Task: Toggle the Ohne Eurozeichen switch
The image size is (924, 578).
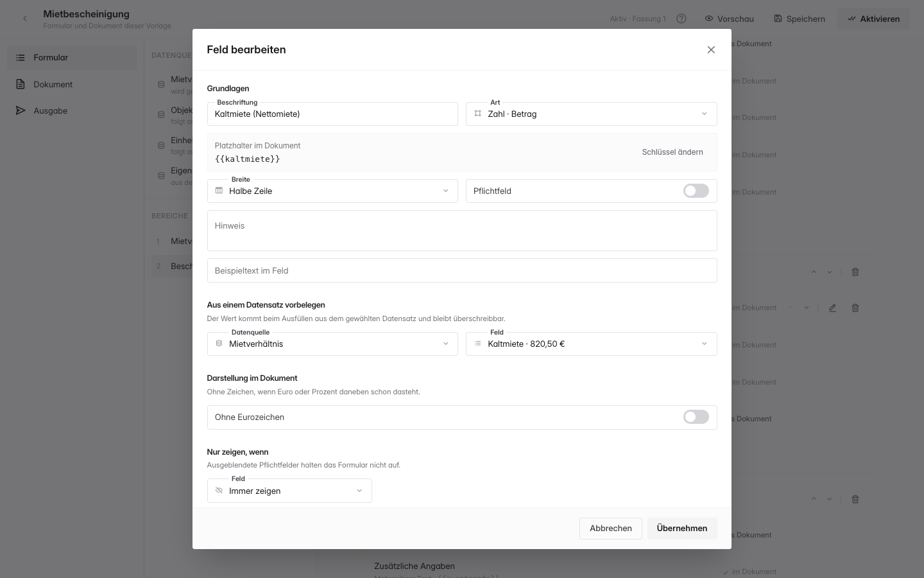Action: pos(696,417)
